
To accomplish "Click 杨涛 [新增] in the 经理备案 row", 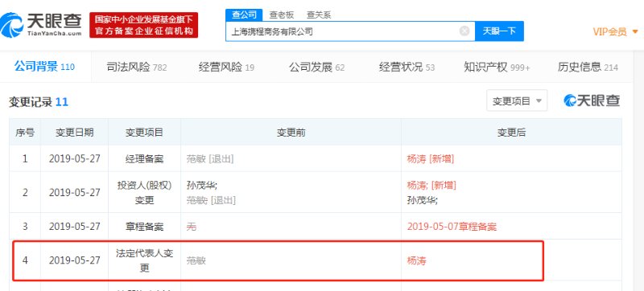I will 430,159.
